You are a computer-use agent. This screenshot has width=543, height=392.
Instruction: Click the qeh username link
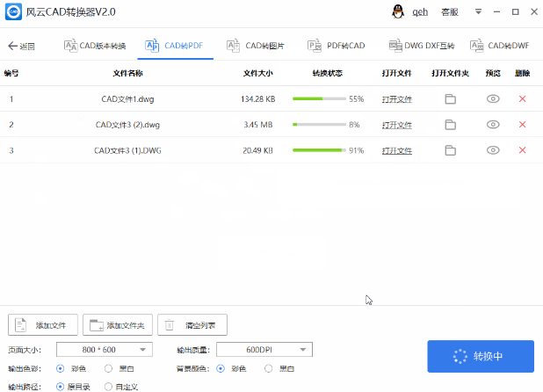[x=420, y=12]
